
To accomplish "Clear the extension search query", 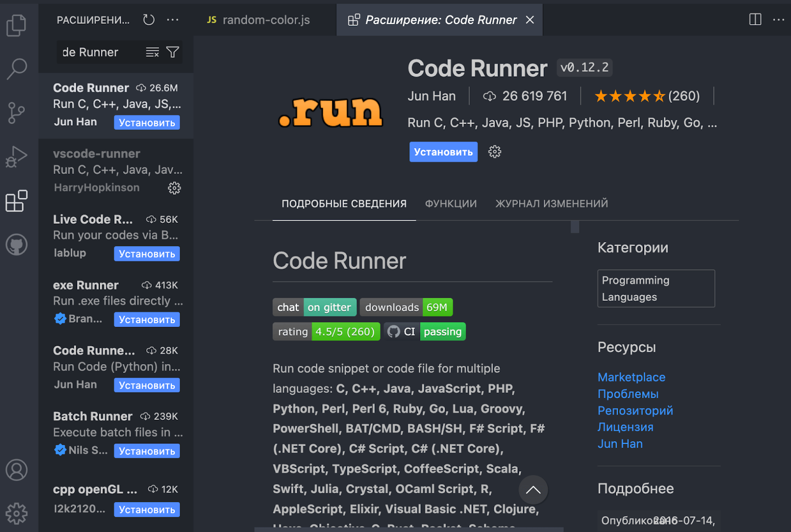I will coord(152,52).
